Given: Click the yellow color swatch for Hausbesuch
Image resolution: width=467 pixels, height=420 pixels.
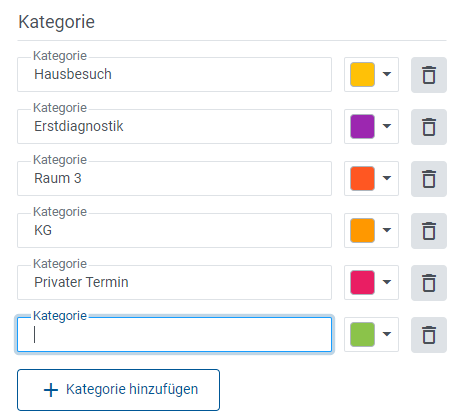Looking at the screenshot, I should coord(362,74).
